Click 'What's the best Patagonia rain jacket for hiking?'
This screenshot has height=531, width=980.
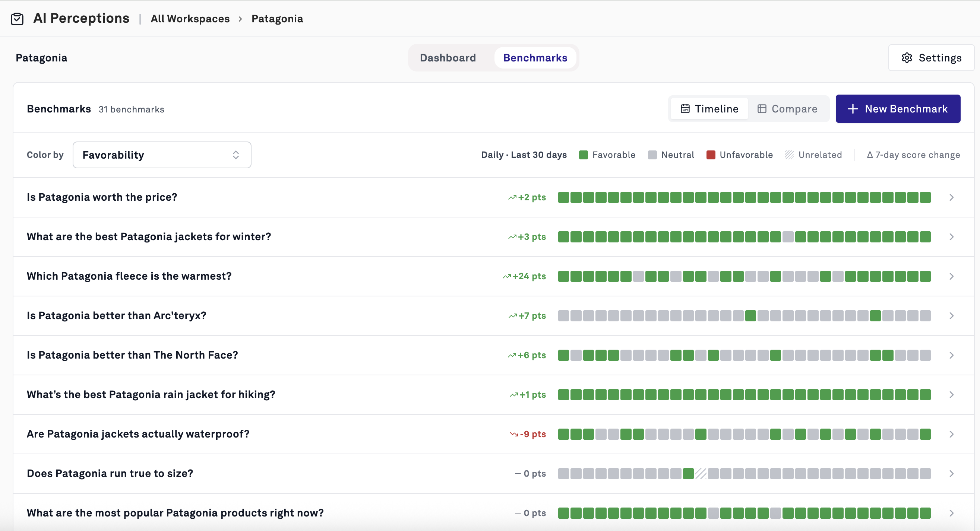point(151,395)
